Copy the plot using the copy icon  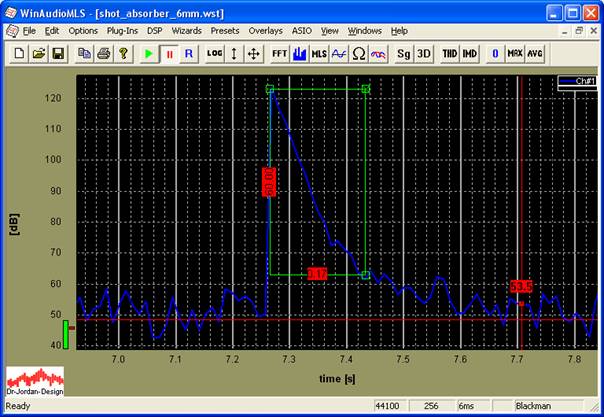coord(84,54)
